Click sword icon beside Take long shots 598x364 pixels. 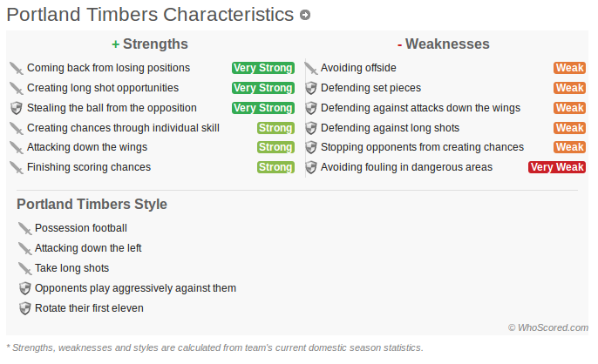coord(24,268)
